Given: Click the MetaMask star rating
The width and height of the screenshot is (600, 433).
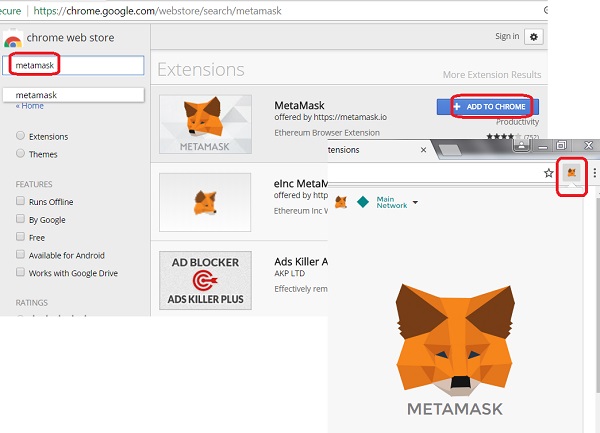Looking at the screenshot, I should pyautogui.click(x=504, y=136).
